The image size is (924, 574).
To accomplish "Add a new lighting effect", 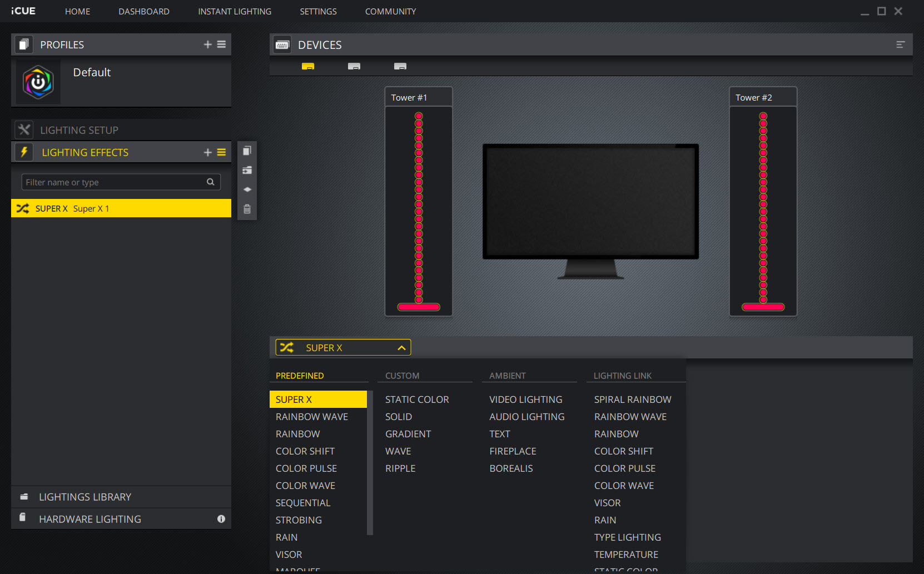I will click(x=208, y=152).
